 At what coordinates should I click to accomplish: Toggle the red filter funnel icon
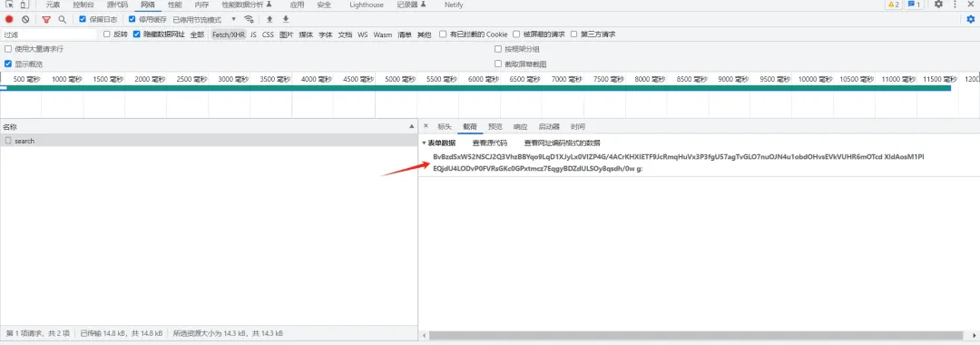[46, 19]
